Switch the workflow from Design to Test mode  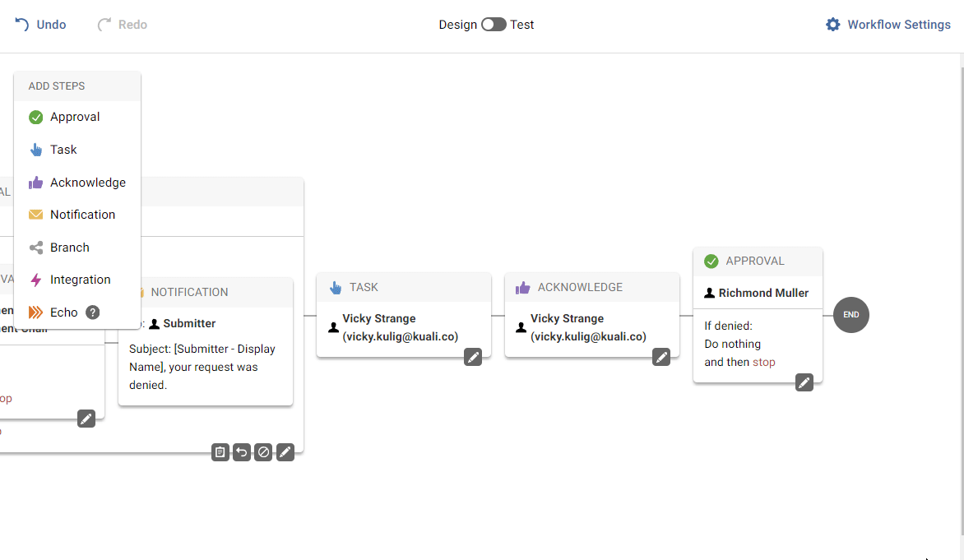click(493, 25)
